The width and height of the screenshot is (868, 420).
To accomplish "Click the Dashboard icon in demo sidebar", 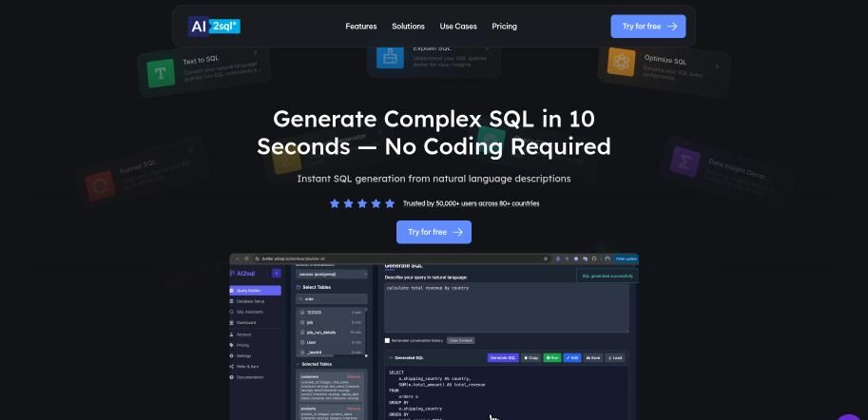I will click(x=231, y=323).
